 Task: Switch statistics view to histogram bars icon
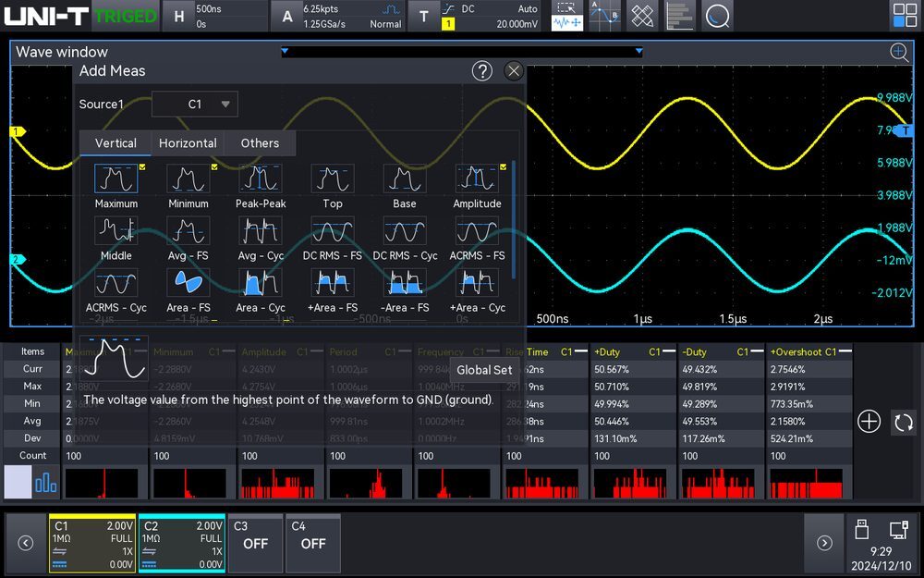coord(45,482)
